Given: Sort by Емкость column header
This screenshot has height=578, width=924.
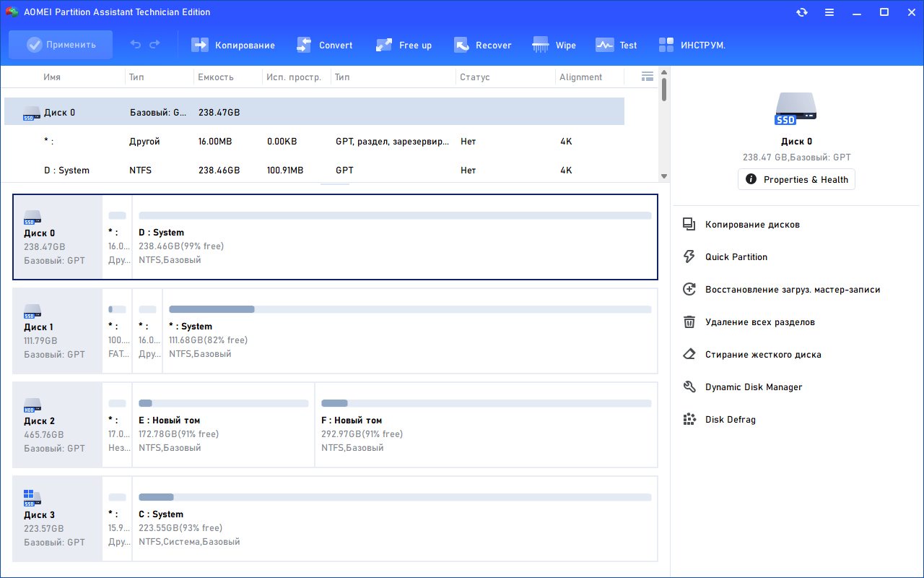Looking at the screenshot, I should 215,77.
